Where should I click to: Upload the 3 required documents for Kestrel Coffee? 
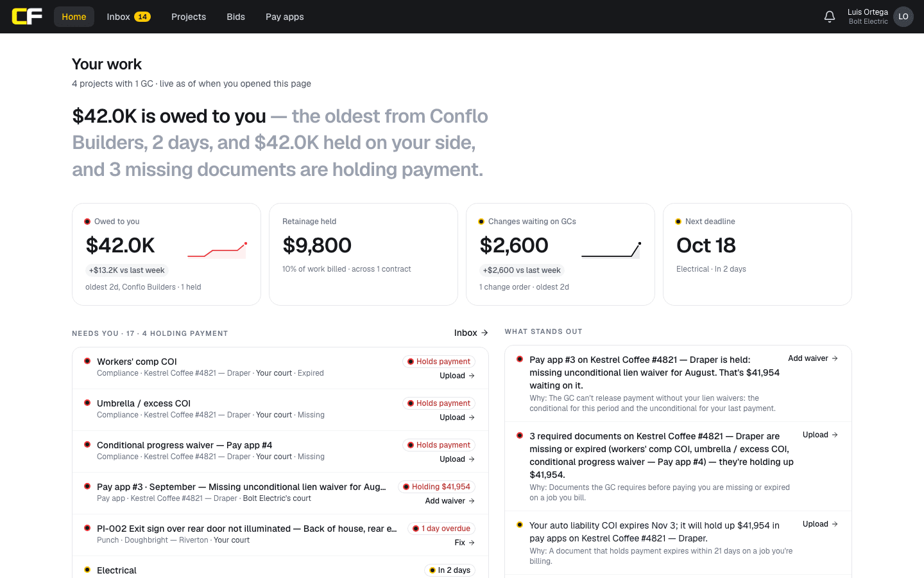click(x=820, y=435)
